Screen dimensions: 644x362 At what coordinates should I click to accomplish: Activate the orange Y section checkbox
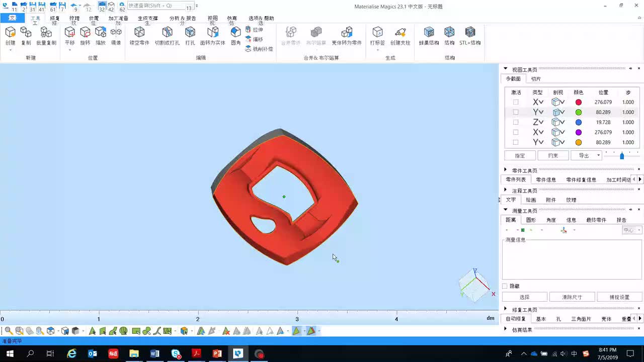(516, 142)
